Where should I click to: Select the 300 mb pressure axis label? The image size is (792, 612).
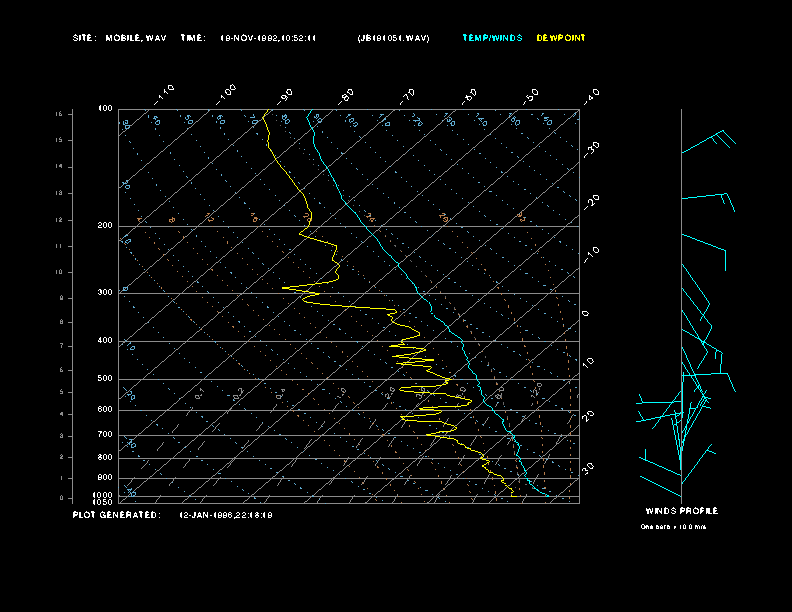(105, 293)
